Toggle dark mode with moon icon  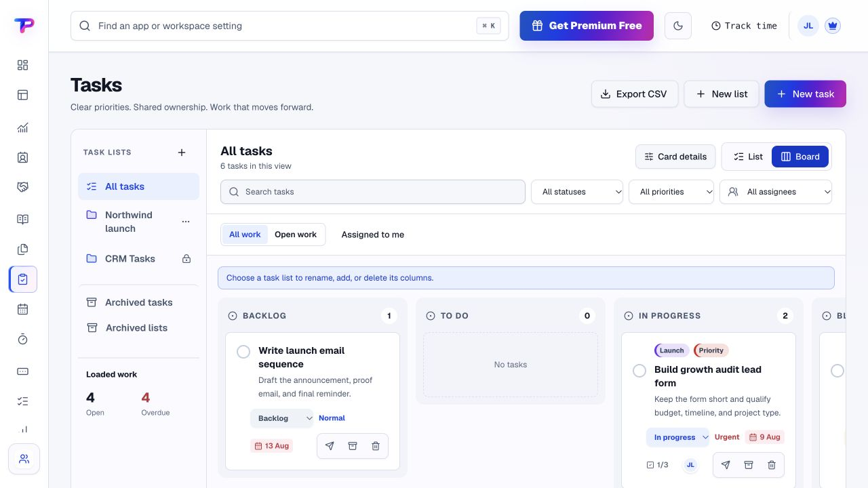pos(678,26)
